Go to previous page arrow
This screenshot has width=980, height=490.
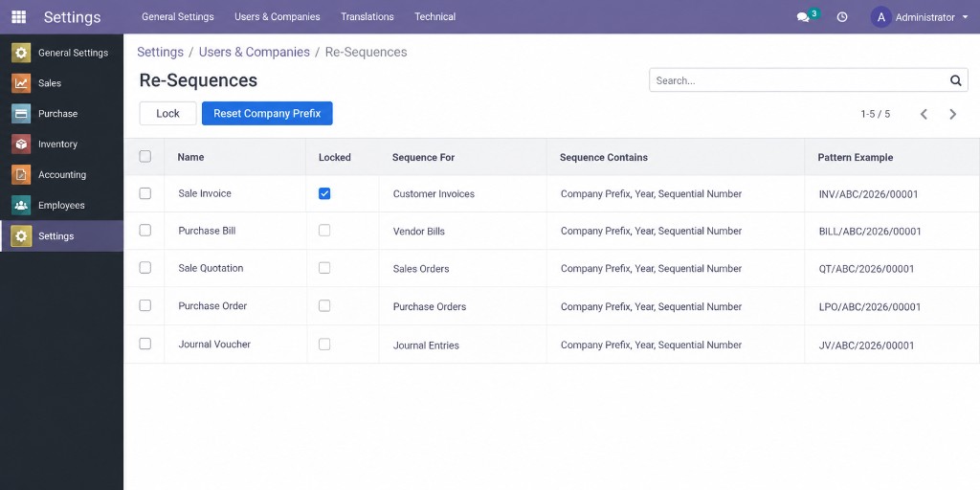click(x=924, y=114)
